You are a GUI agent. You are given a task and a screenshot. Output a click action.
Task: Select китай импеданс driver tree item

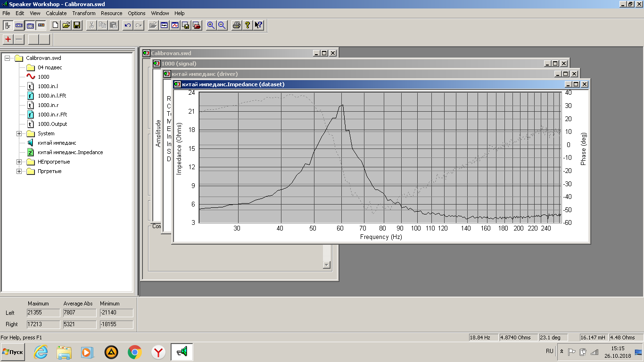pyautogui.click(x=57, y=143)
